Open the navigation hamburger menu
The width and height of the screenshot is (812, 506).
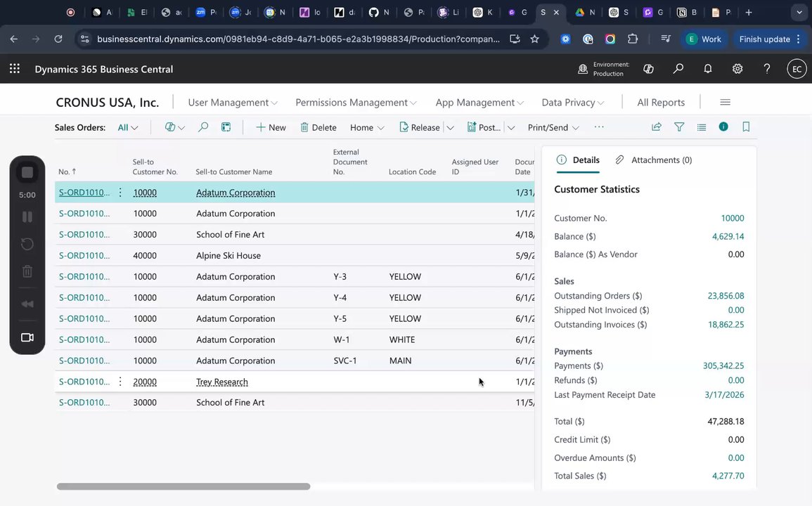click(725, 102)
